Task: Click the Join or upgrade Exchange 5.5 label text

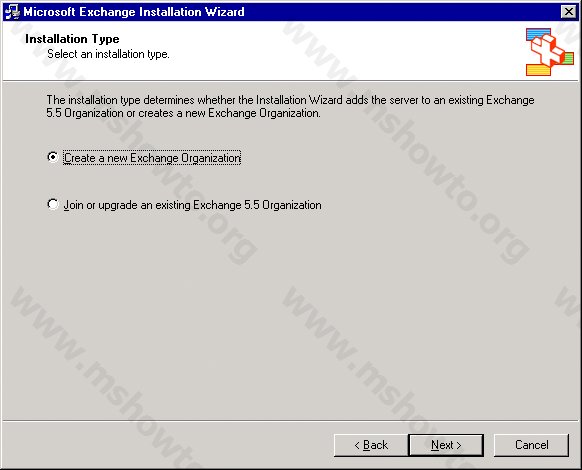Action: tap(192, 205)
